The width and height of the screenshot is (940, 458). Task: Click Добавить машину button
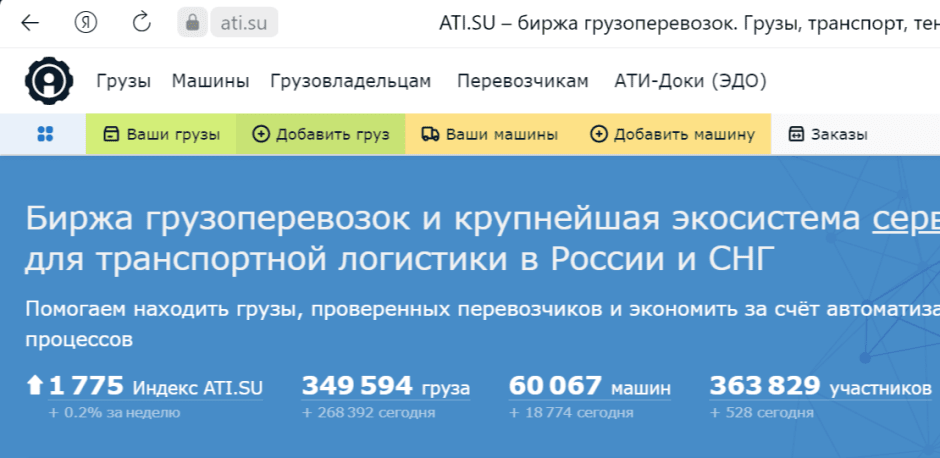click(x=673, y=134)
